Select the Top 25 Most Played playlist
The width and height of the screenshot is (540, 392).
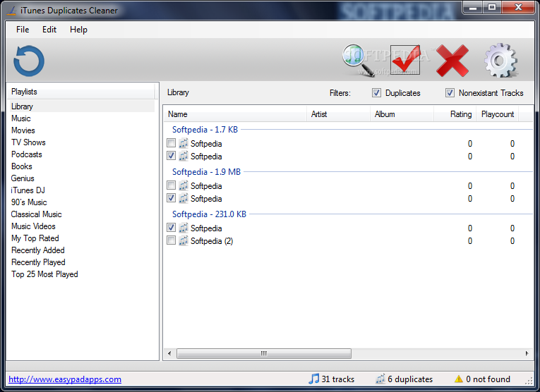point(44,274)
